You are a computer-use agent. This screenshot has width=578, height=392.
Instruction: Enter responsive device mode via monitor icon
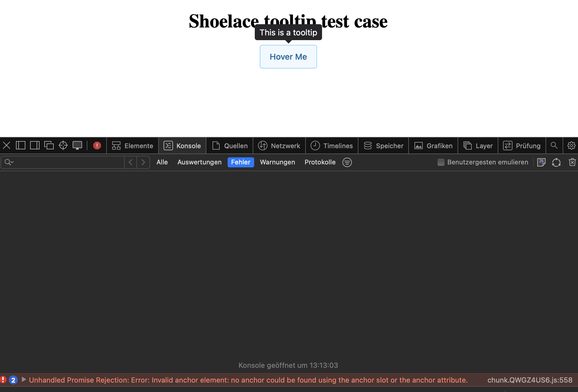coord(77,145)
